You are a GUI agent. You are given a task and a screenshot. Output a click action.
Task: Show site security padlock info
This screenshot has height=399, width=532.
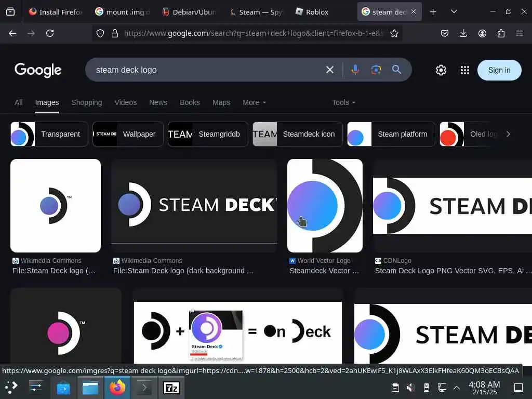tap(115, 33)
